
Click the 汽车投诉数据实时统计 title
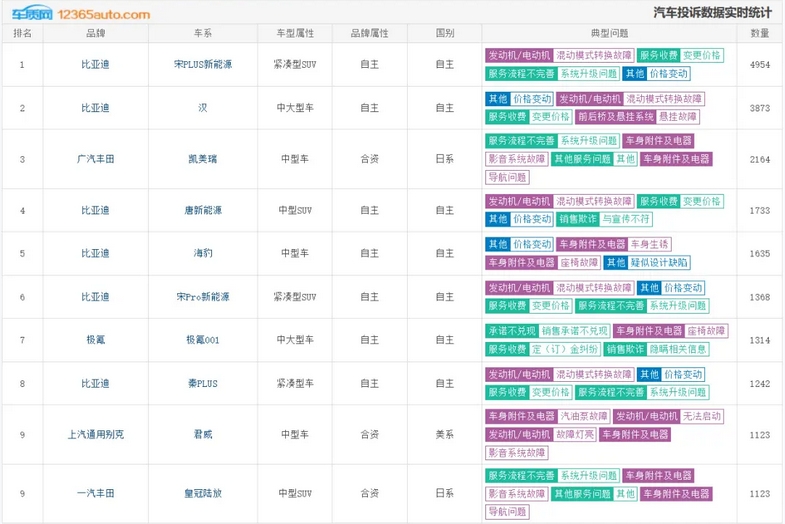(x=712, y=13)
